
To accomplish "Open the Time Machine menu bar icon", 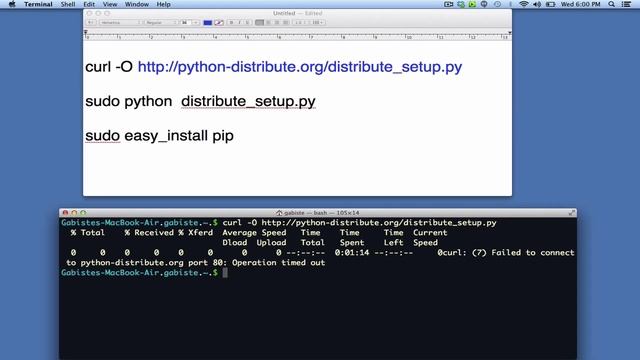I will click(497, 4).
